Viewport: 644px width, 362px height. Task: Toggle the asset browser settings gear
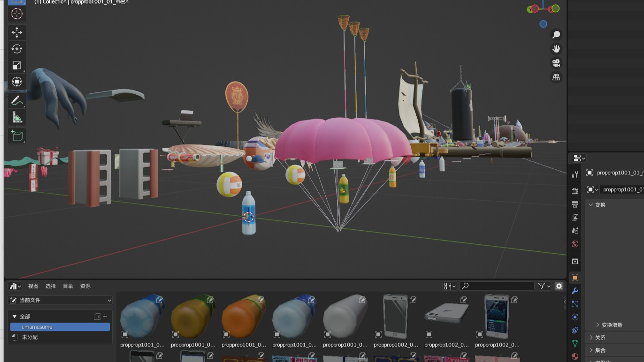coord(559,286)
